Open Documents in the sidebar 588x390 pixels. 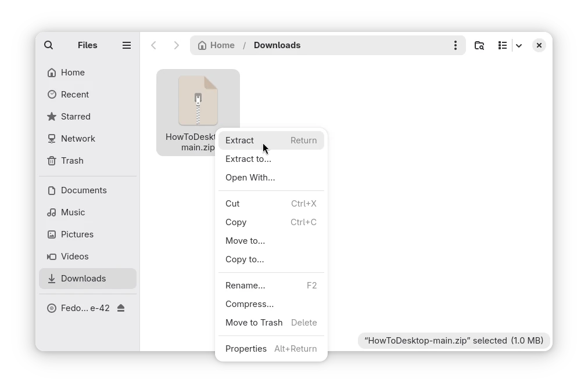88,190
